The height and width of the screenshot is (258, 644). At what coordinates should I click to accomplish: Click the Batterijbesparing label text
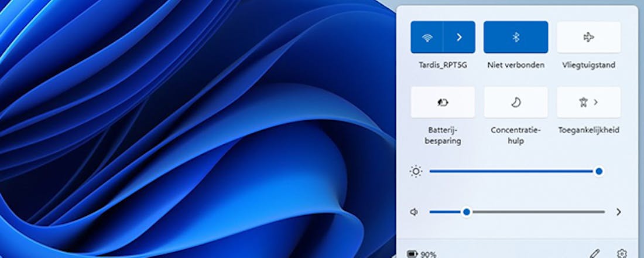(443, 135)
